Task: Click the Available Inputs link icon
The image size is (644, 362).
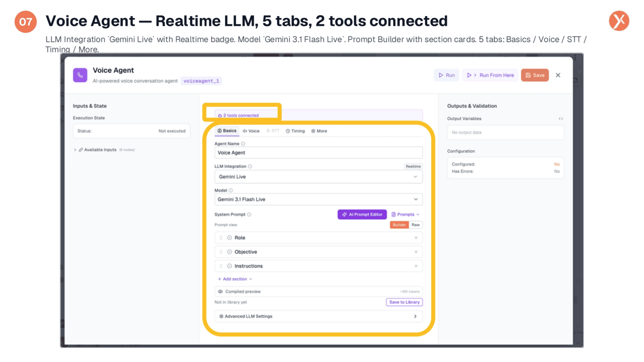Action: (80, 150)
